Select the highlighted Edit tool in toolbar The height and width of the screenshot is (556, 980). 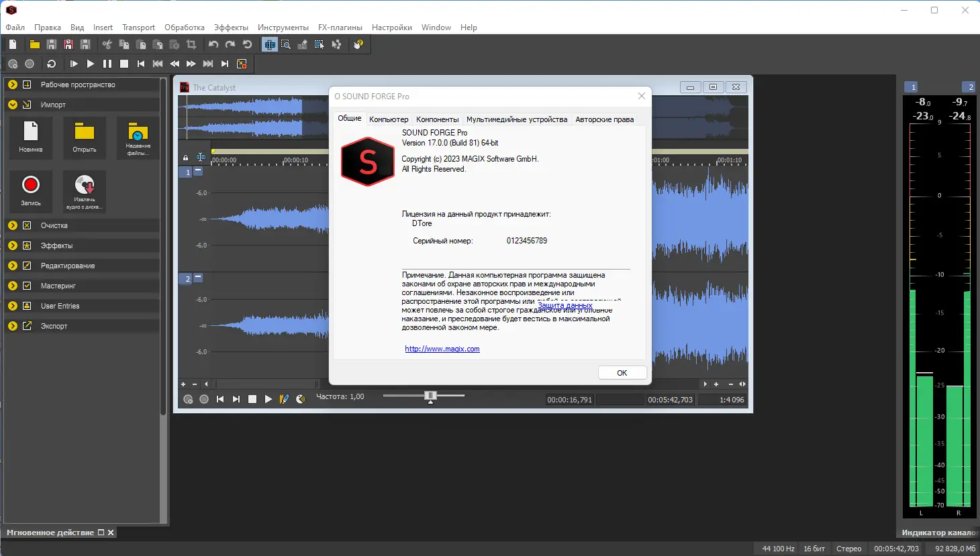point(269,44)
